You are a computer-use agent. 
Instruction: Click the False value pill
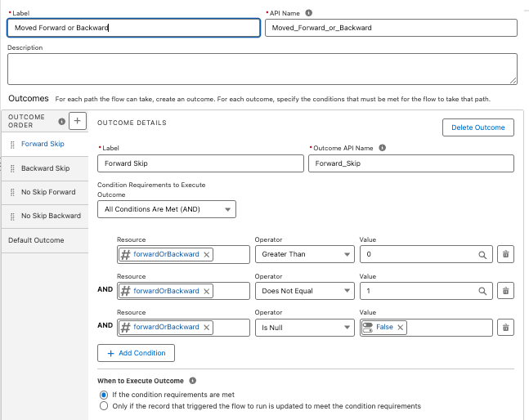point(384,327)
